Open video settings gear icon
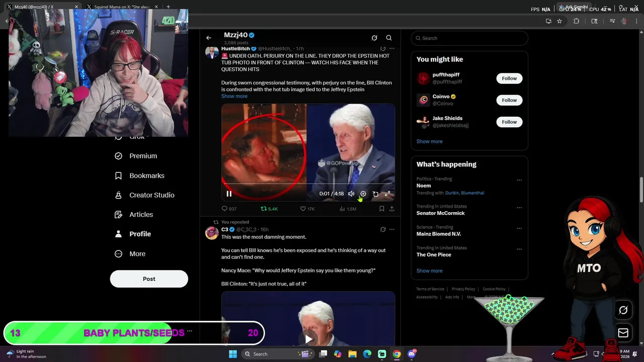The width and height of the screenshot is (644, 362). pyautogui.click(x=363, y=194)
